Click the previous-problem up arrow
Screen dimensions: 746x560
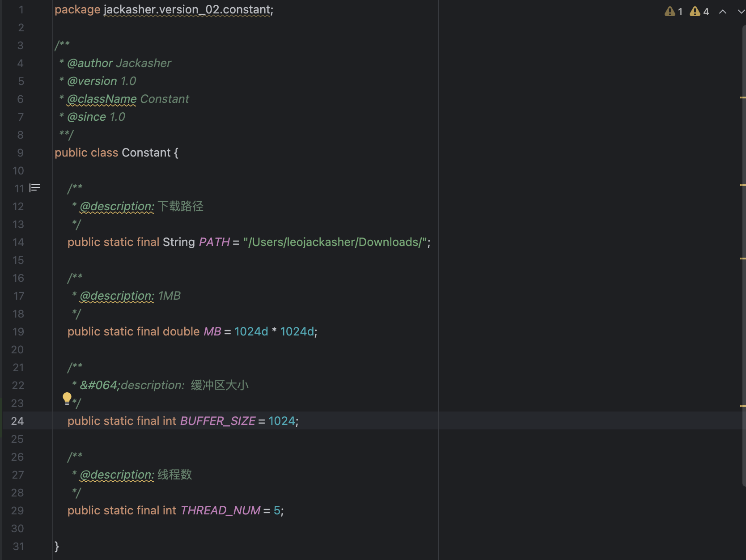723,11
